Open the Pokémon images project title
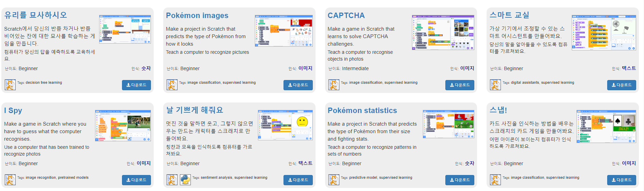Screen dimensions: 644x191 197,16
